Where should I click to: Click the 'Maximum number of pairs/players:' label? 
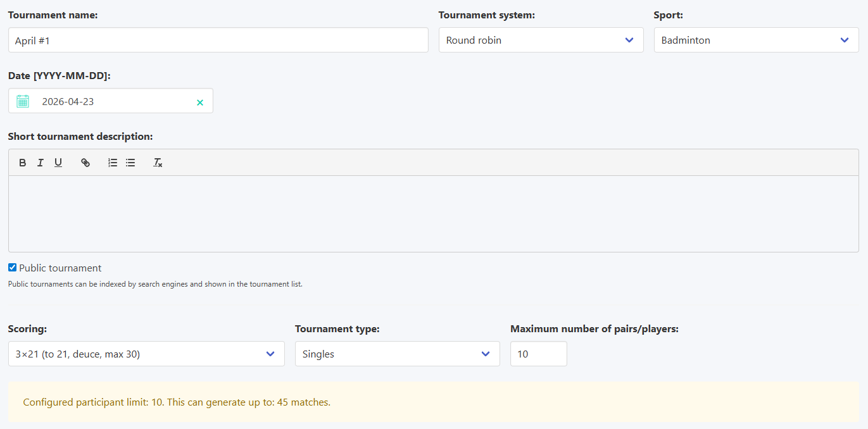click(594, 328)
